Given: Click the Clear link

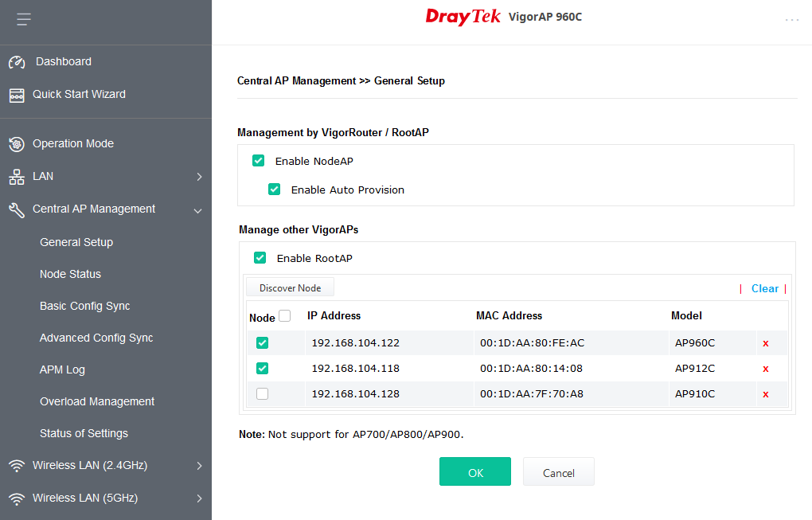Looking at the screenshot, I should 765,288.
